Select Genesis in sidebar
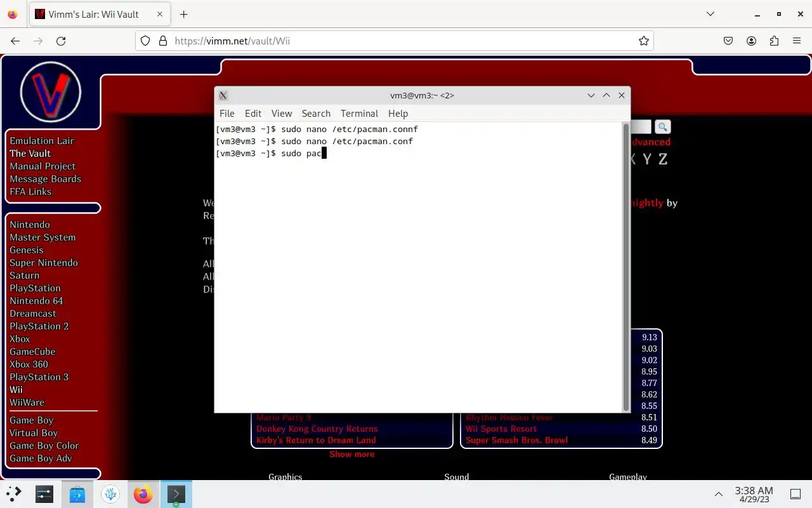Screen dimensions: 812x508 pos(27,250)
